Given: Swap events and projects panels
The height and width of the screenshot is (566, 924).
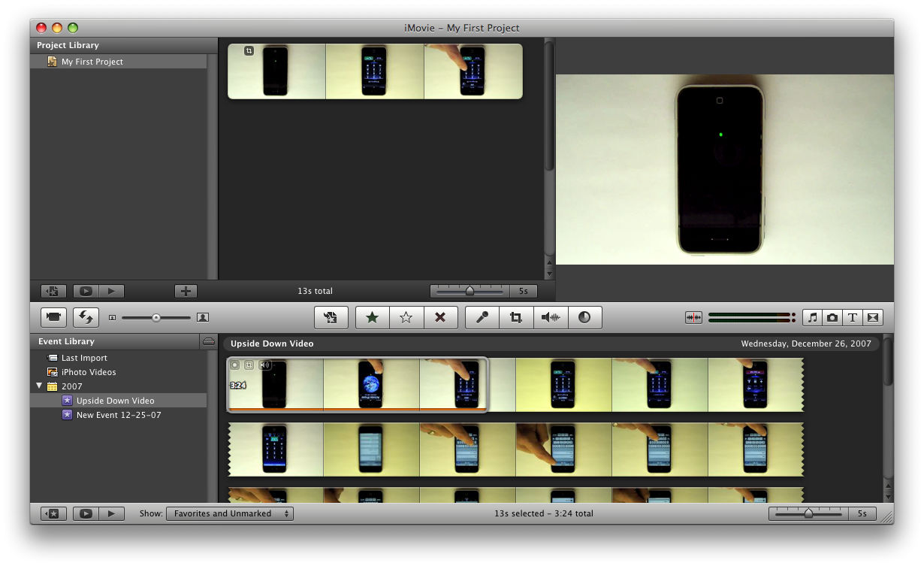Looking at the screenshot, I should point(86,317).
